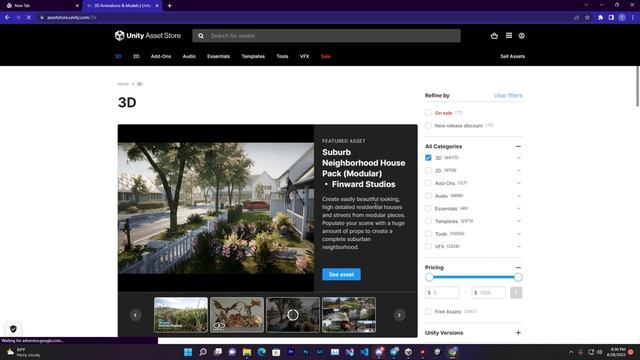640x360 pixels.
Task: Close the New Tab browser tab
Action: [x=77, y=6]
